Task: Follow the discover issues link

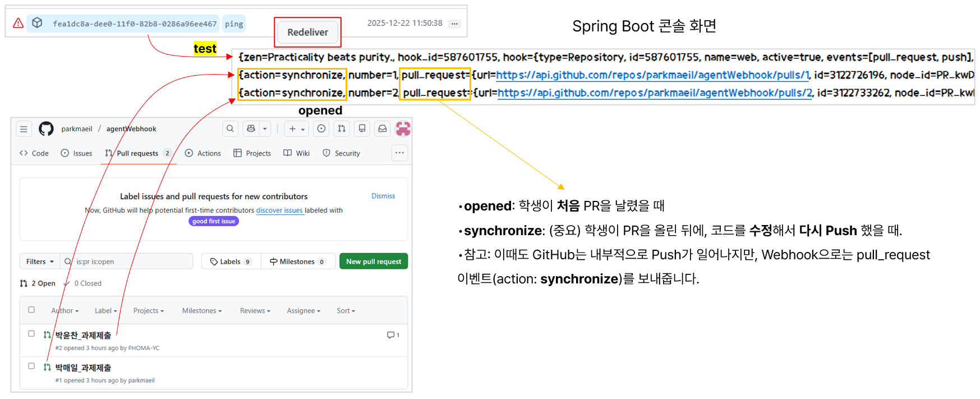Action: tap(279, 210)
